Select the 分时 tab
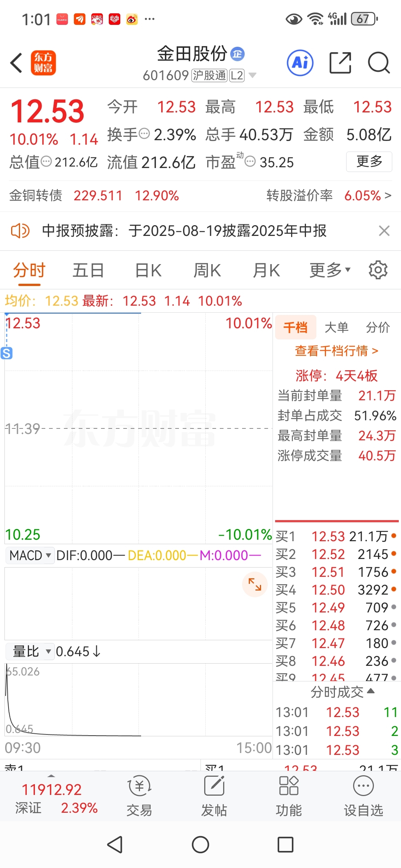 click(x=29, y=270)
